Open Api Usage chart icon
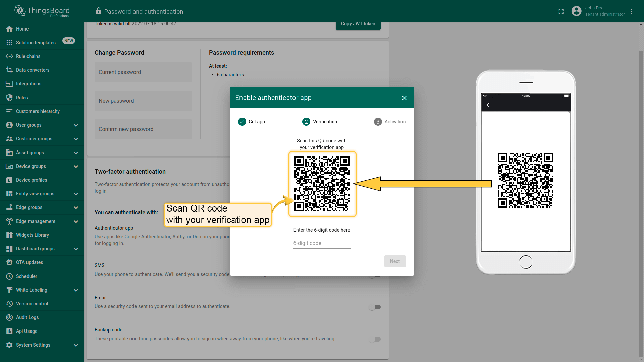Screen dimensions: 644x362 (9, 331)
